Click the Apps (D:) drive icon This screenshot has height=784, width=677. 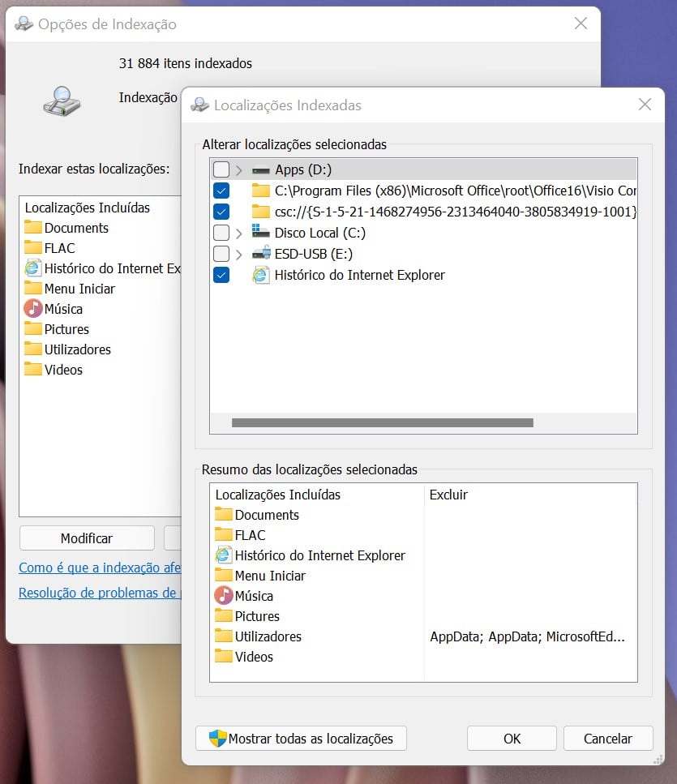260,169
